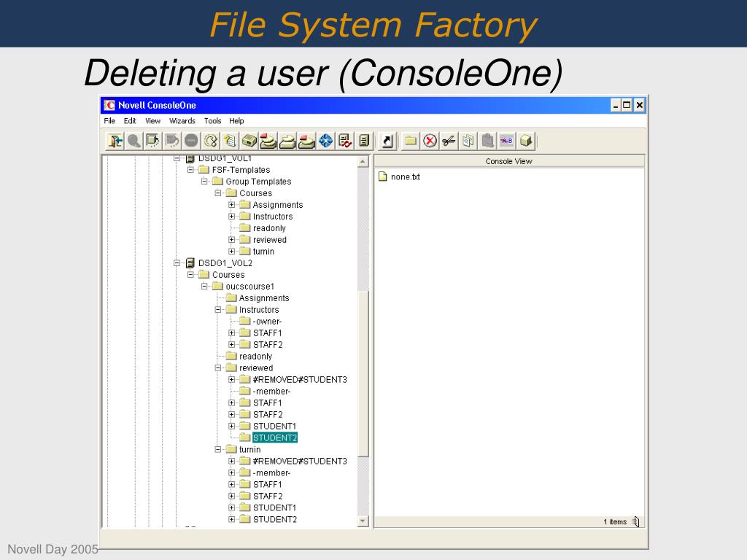Screen dimensions: 747x560
Task: Click the DSDG1_VOL2 volume icon
Action: click(x=190, y=262)
